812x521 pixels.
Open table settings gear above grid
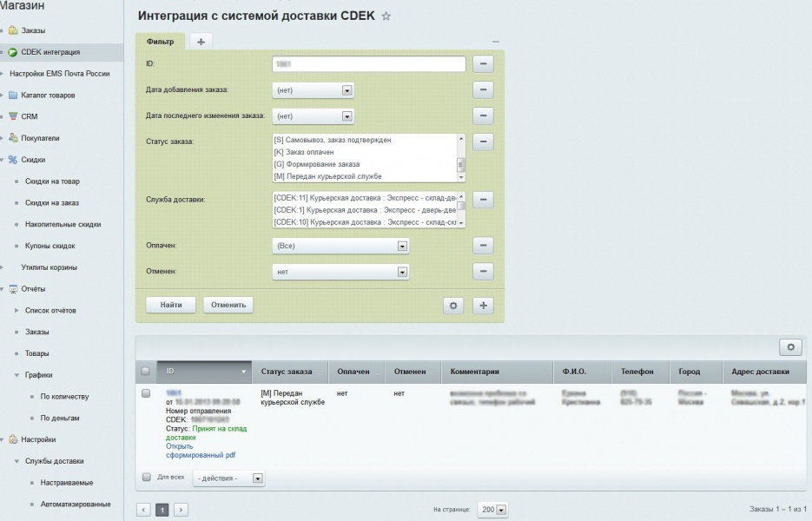point(791,347)
